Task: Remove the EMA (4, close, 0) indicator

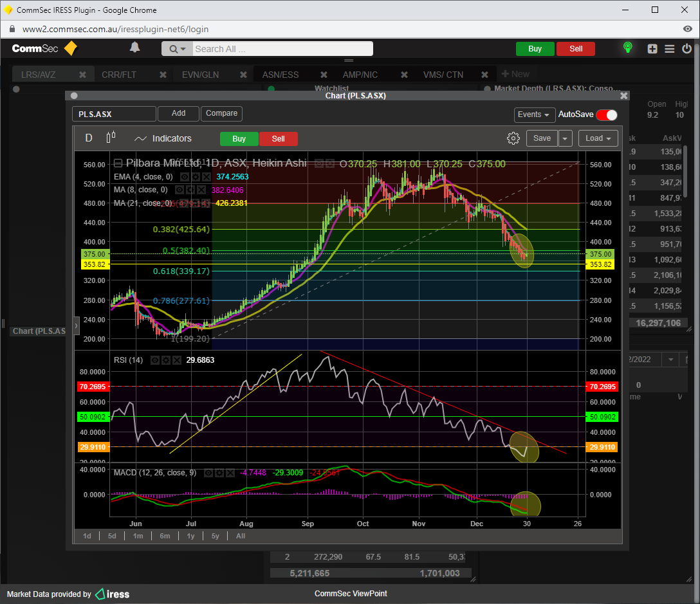Action: pyautogui.click(x=207, y=177)
